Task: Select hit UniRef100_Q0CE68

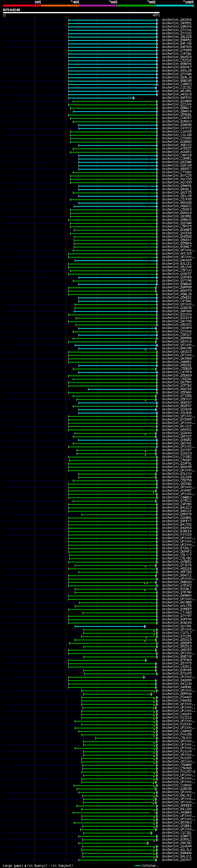Action: 177,233
